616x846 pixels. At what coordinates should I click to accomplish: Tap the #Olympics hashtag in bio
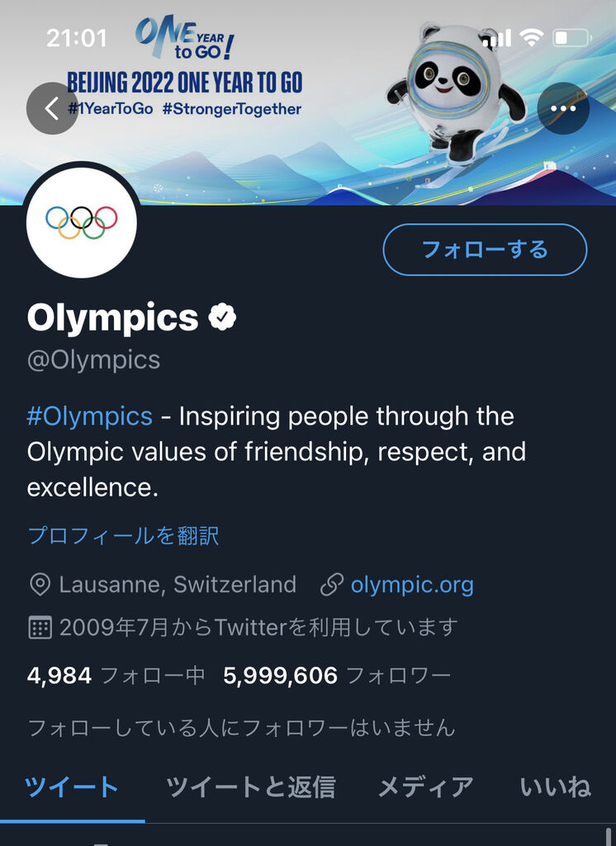click(89, 416)
